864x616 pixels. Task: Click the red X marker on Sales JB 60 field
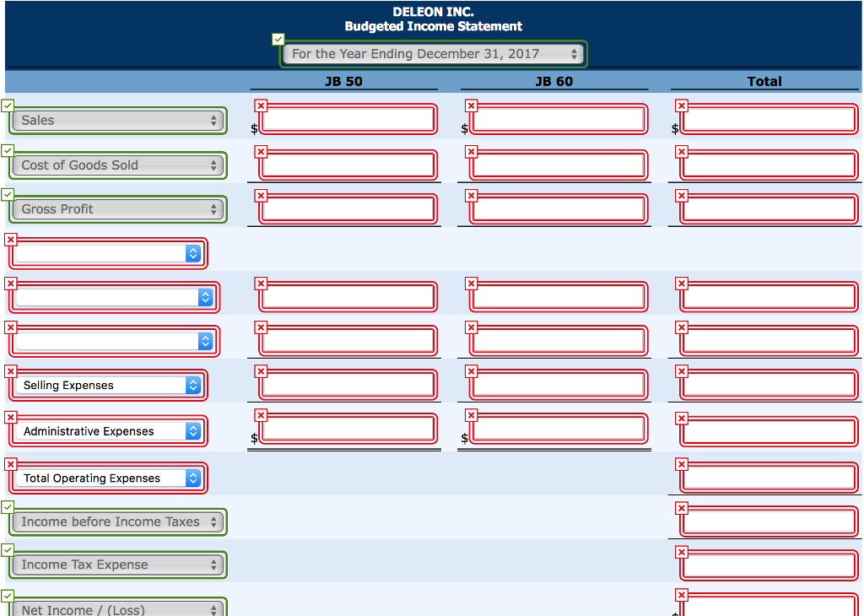tap(471, 105)
